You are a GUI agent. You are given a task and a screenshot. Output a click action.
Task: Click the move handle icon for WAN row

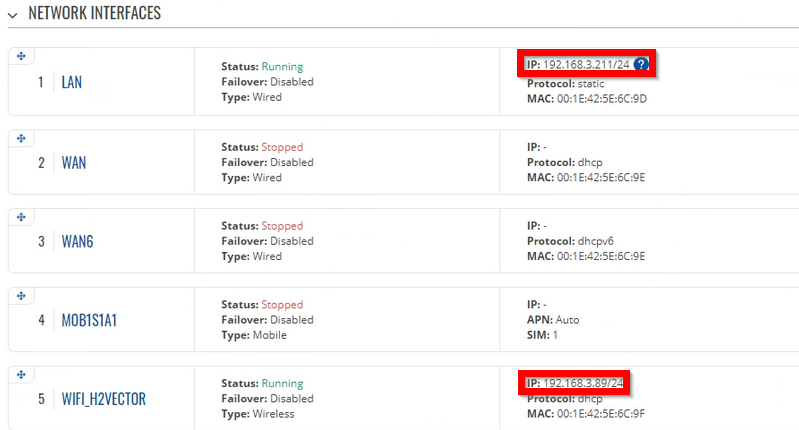coord(21,138)
